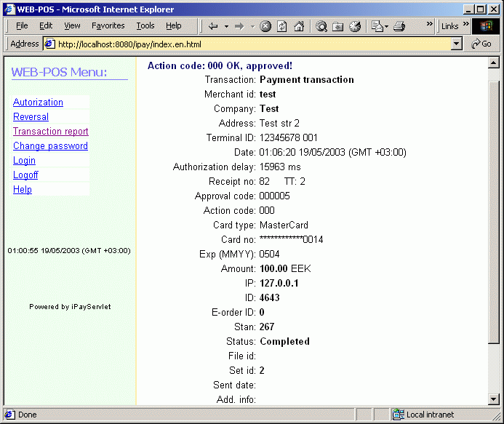Open the Search pane icon
Viewport: 504px width, 424px height.
pos(321,26)
